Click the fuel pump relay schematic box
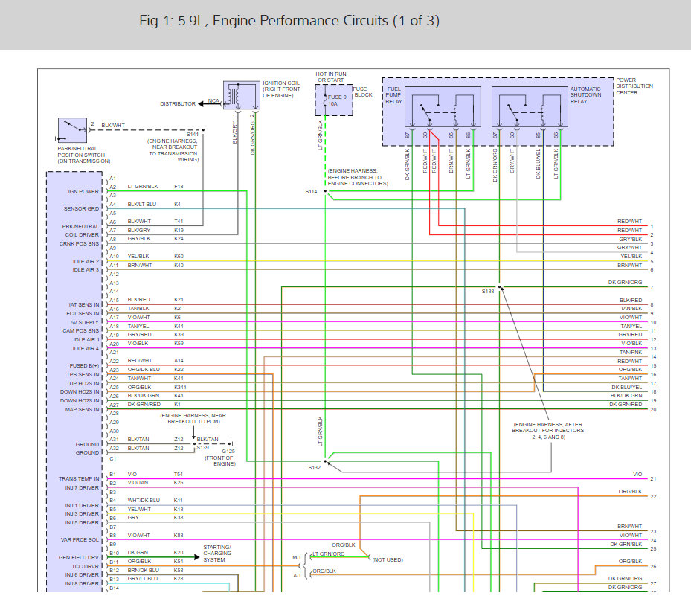This screenshot has width=691, height=616. 443,106
